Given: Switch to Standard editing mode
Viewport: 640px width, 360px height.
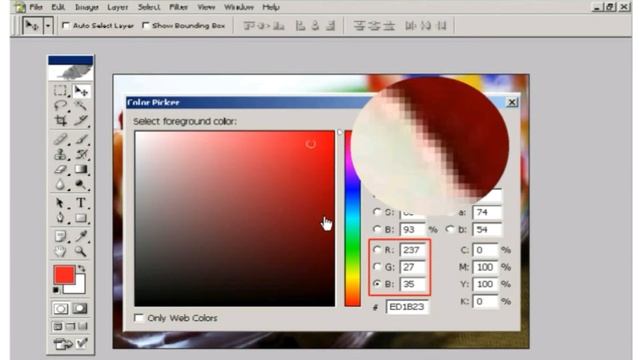Looking at the screenshot, I should pos(60,309).
